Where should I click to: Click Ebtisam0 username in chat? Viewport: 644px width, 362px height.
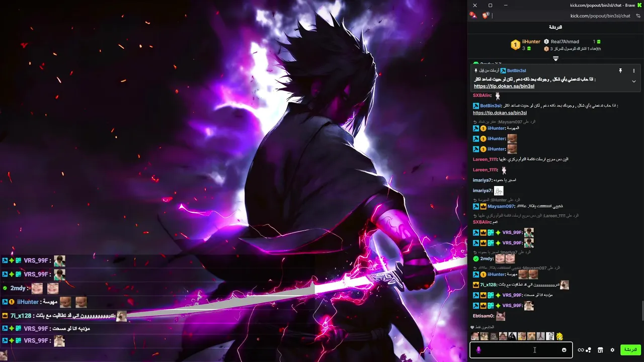point(484,316)
